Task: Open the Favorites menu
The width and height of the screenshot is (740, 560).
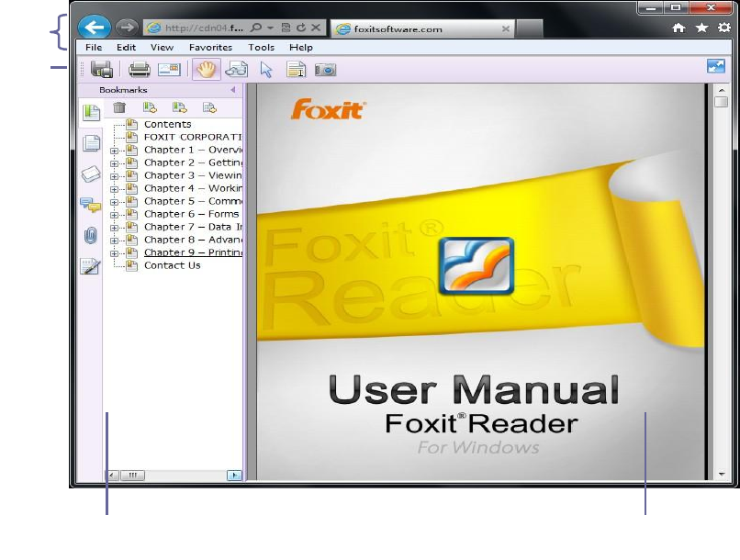Action: (210, 47)
